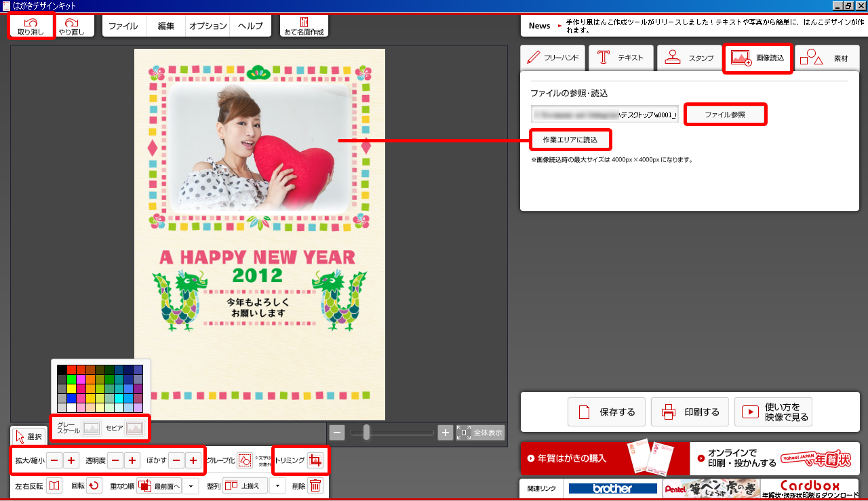
Task: Apply the グレースケール filter
Action: [91, 428]
